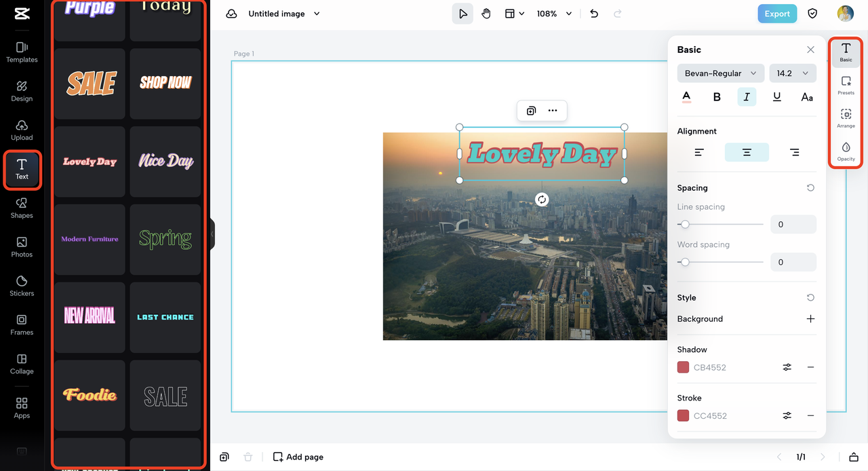Open the Design sidebar panel

coord(22,92)
